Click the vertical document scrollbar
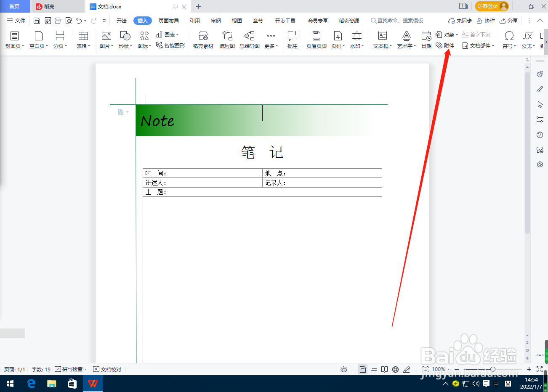The image size is (548, 392). click(x=527, y=153)
